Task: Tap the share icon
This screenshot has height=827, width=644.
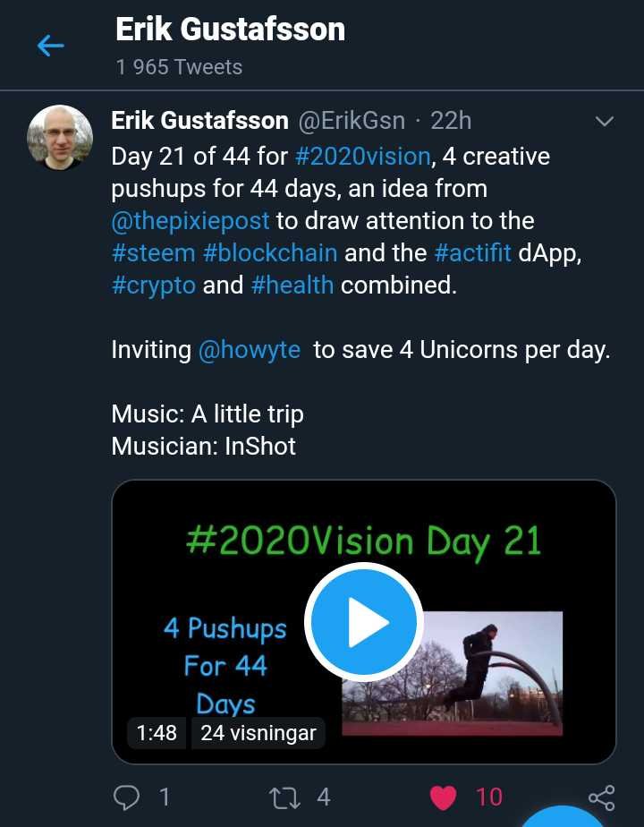Action: point(601,797)
